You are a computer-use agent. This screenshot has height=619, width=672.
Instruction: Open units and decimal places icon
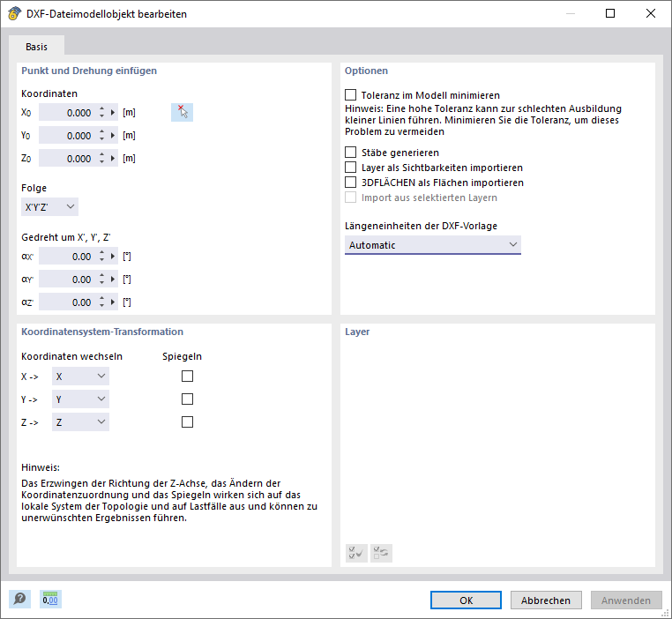(50, 599)
